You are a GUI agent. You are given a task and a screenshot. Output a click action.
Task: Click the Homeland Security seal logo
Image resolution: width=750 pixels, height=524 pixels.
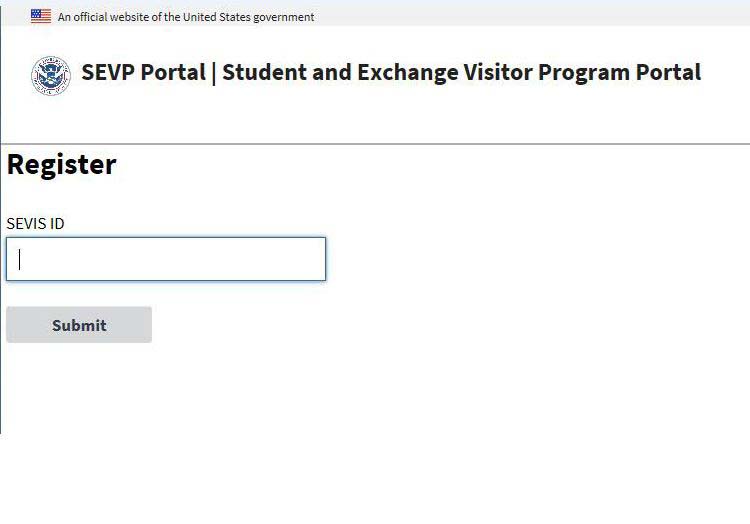click(51, 75)
